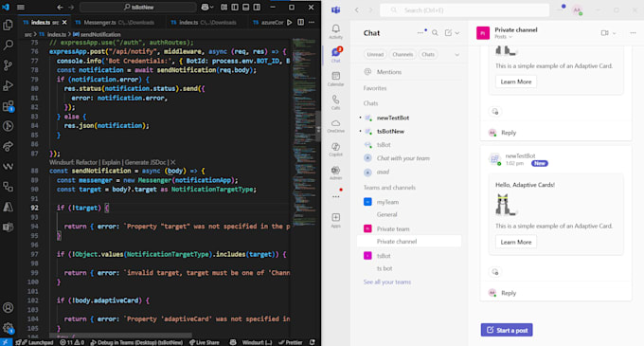The height and width of the screenshot is (346, 644).
Task: Toggle the Chats filter chip
Action: click(x=428, y=54)
